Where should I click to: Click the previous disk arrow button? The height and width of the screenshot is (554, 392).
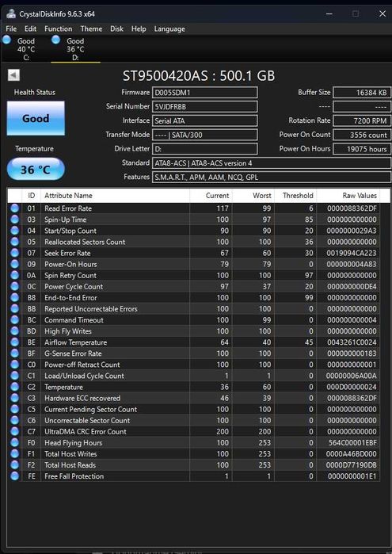click(x=13, y=75)
